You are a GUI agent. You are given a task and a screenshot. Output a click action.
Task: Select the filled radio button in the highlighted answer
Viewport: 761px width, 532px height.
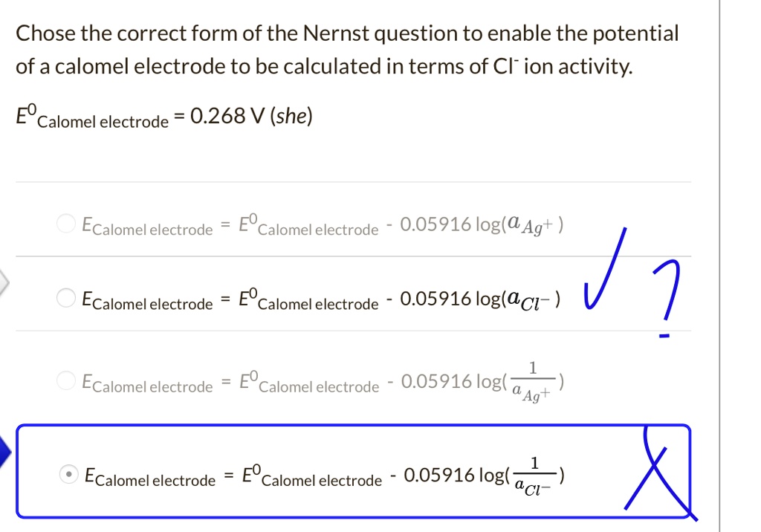click(67, 473)
